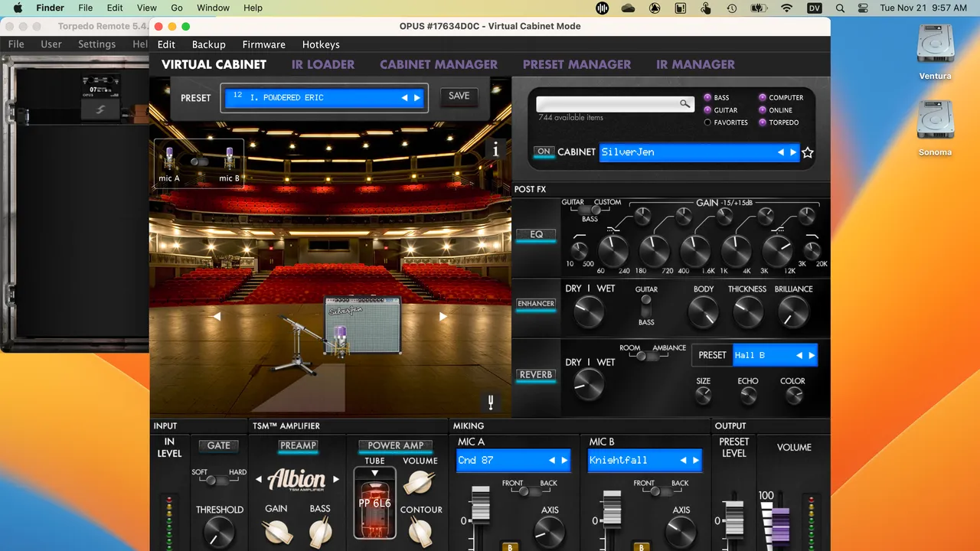The height and width of the screenshot is (551, 980).
Task: Go to the Preset Manager tab
Action: click(577, 64)
